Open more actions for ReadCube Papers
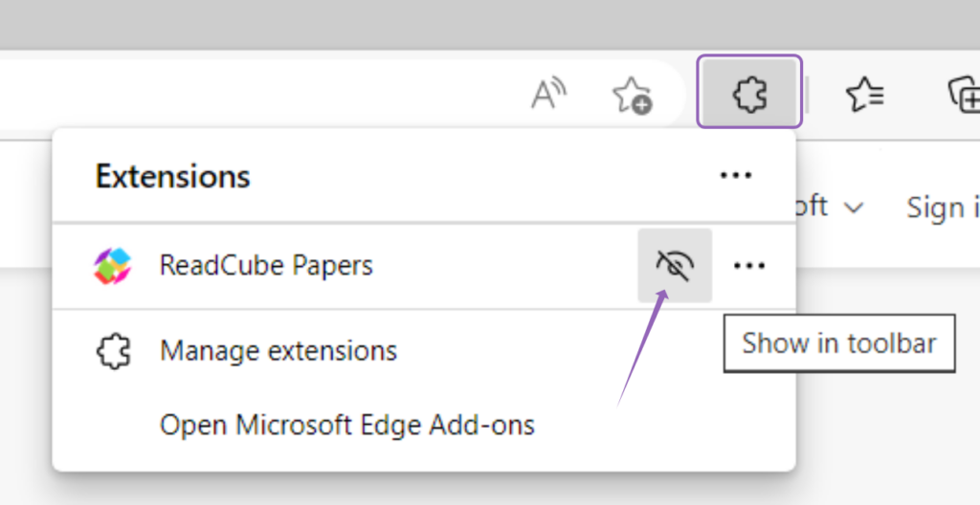 (x=748, y=266)
